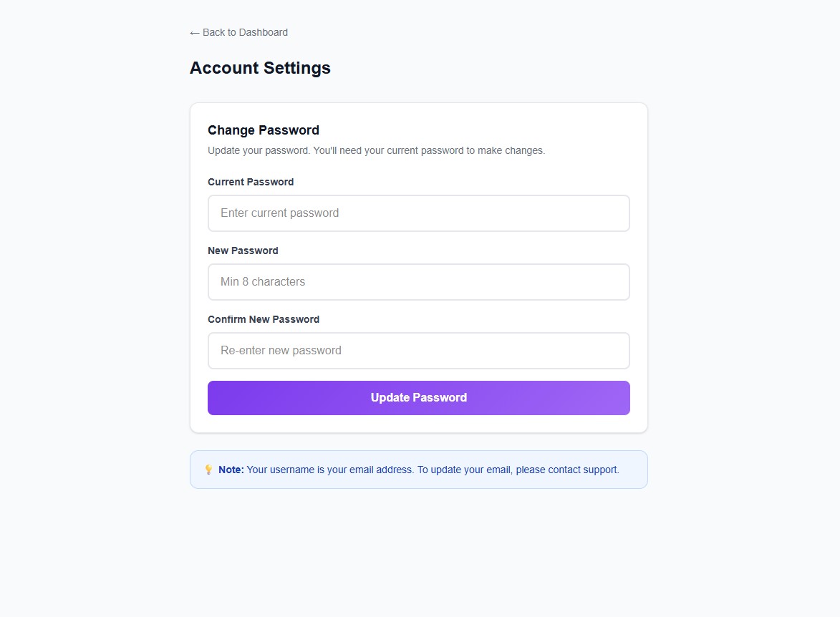Image resolution: width=840 pixels, height=617 pixels.
Task: Click the Min 8 characters placeholder text
Action: tap(262, 281)
